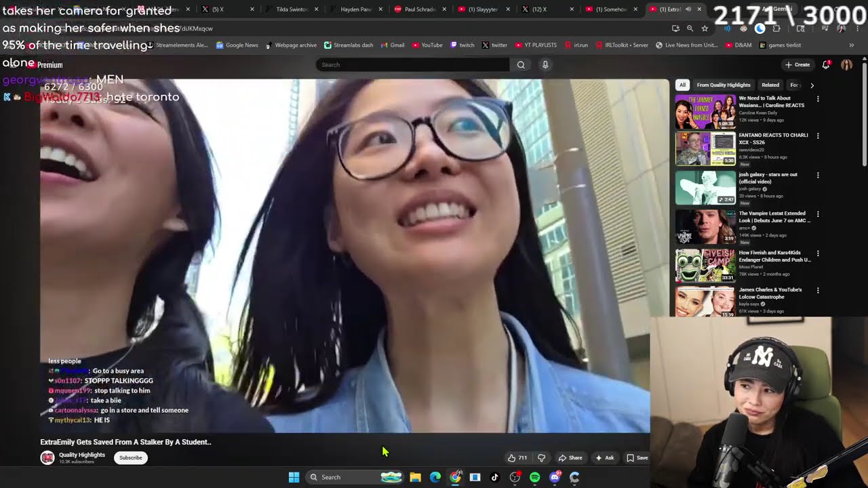
Task: Open 'We Need to Talk About Wasians' thumbnail
Action: pyautogui.click(x=705, y=112)
